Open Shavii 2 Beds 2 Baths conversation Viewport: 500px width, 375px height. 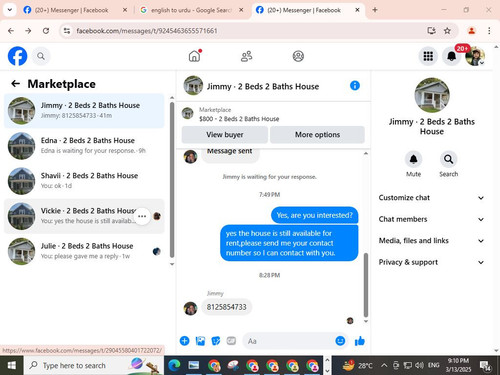[84, 181]
